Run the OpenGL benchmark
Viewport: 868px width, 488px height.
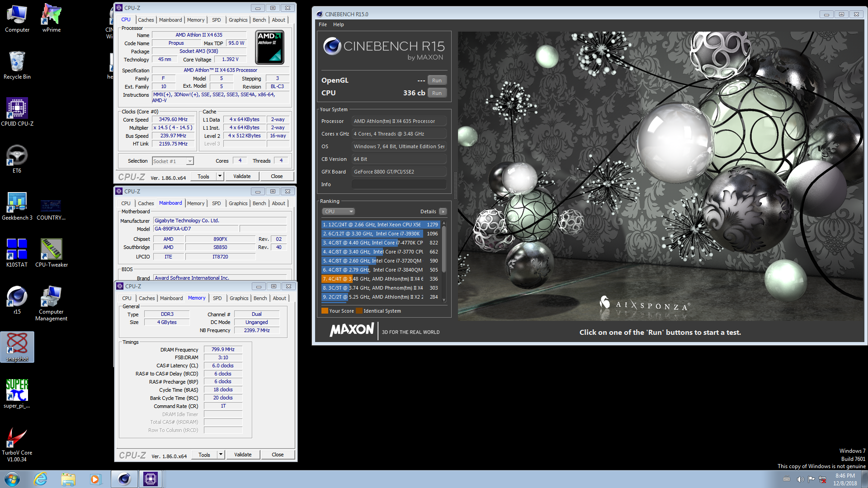437,80
